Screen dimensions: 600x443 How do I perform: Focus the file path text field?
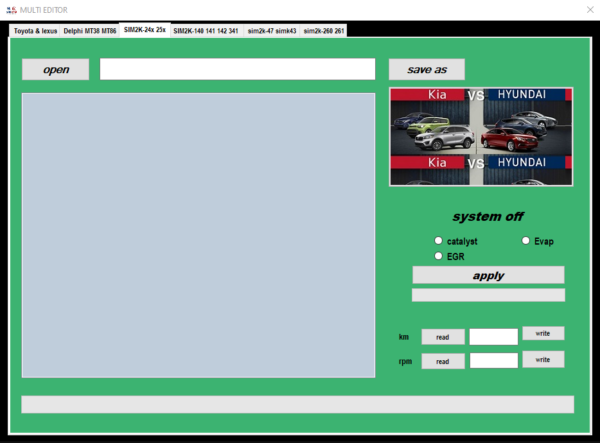(238, 69)
